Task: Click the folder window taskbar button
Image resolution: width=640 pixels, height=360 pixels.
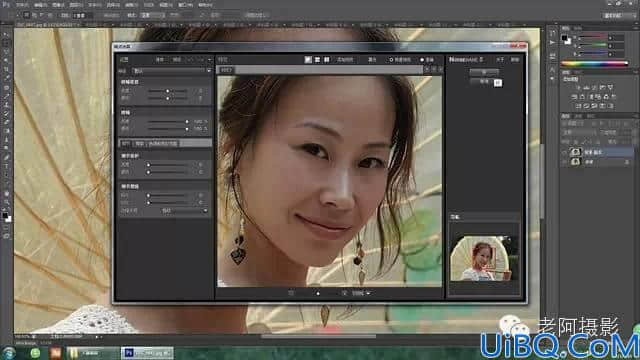Action: 92,353
